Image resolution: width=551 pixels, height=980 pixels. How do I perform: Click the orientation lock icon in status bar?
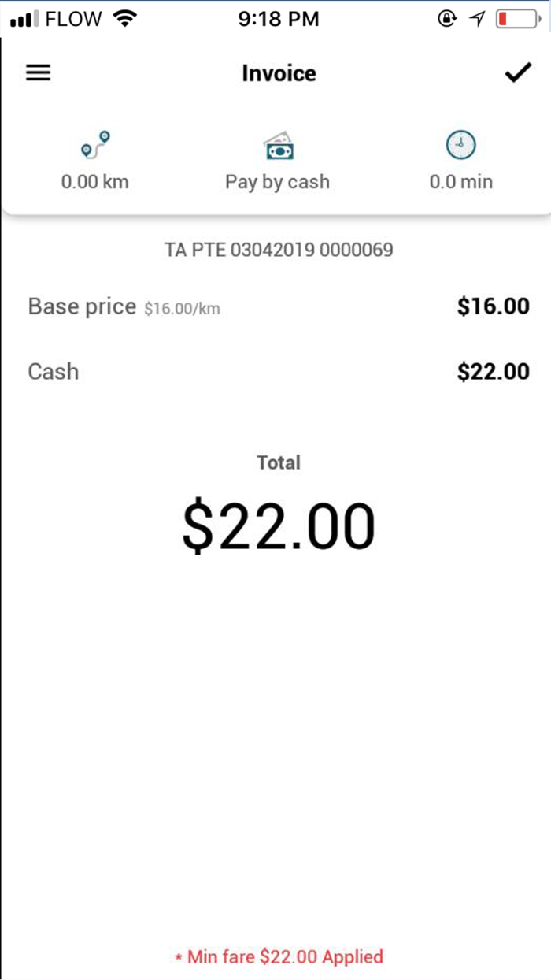click(446, 18)
